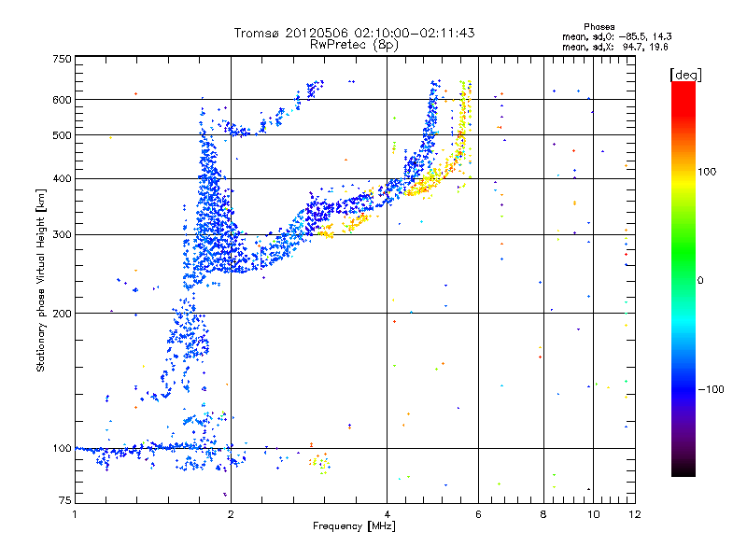747x560 pixels.
Task: Click the colorbar tick label '100'
Action: [707, 172]
